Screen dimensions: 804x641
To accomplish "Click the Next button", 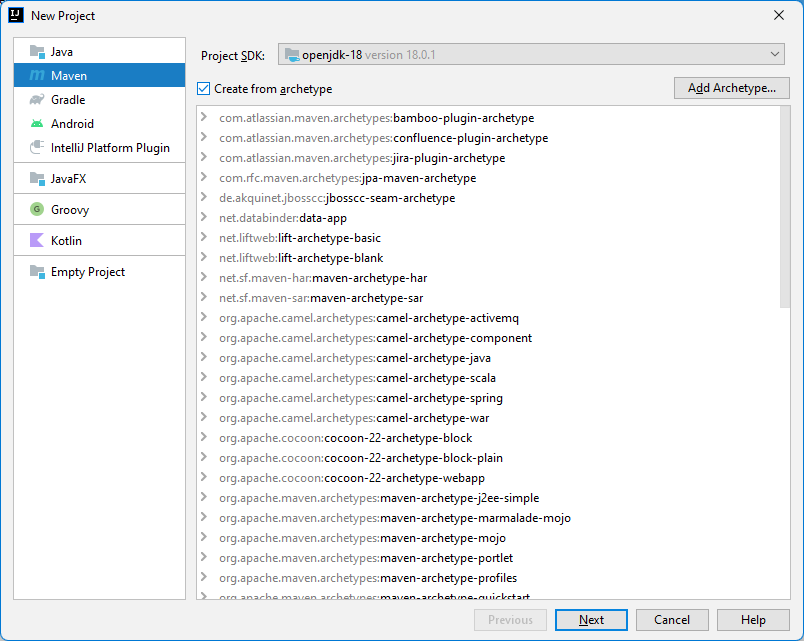I will (591, 620).
